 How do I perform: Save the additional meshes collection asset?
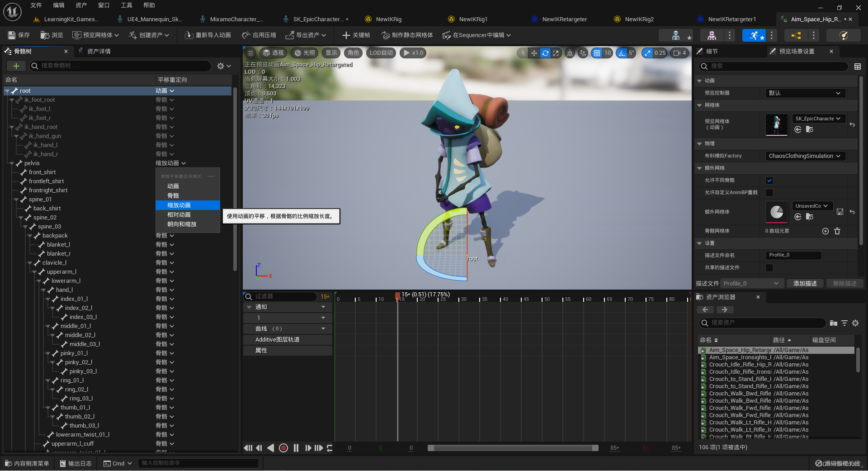coord(840,212)
